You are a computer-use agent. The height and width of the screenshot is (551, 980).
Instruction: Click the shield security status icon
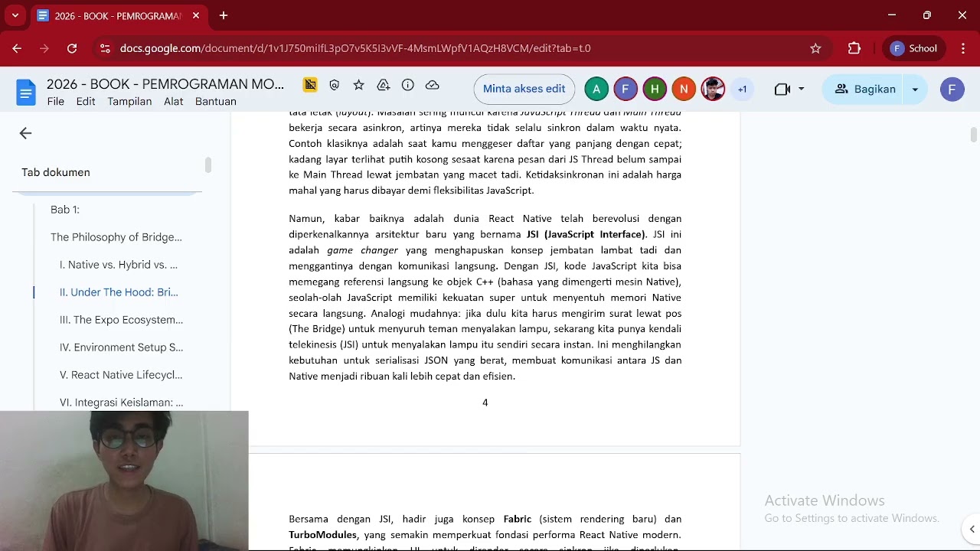pos(335,86)
